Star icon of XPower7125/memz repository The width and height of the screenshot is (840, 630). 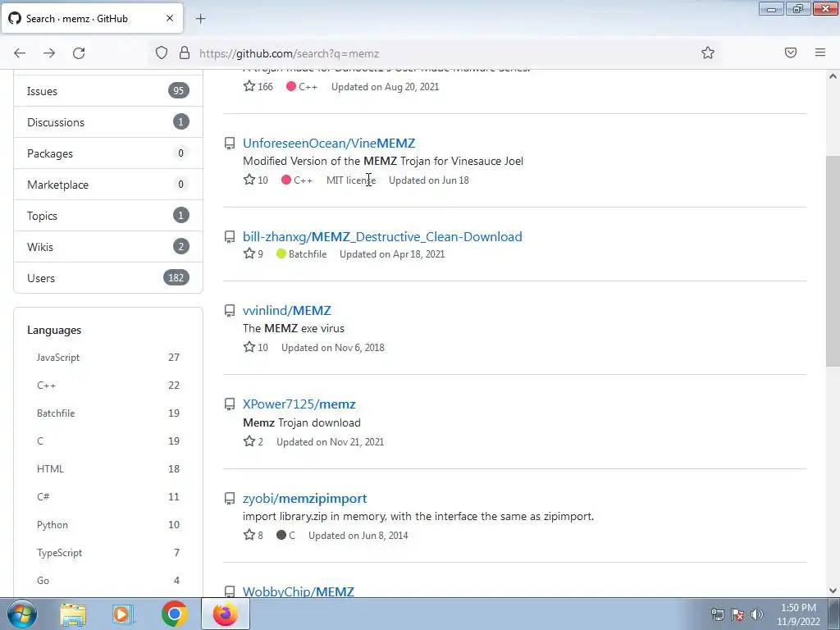click(249, 441)
